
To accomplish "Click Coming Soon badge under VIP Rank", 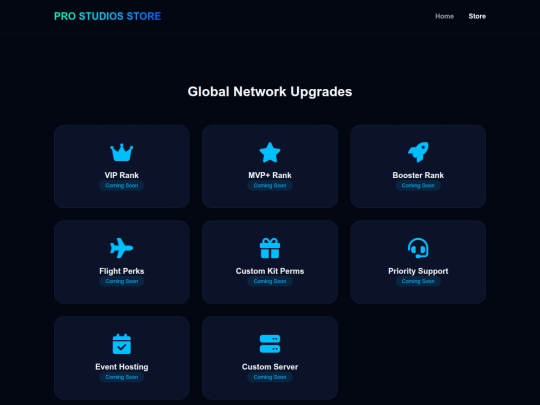I will tap(122, 185).
